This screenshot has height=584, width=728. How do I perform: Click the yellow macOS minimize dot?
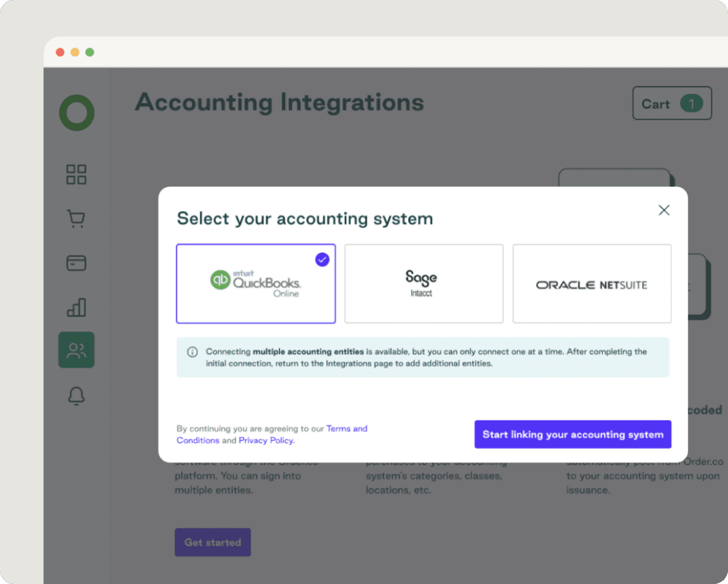pyautogui.click(x=75, y=52)
